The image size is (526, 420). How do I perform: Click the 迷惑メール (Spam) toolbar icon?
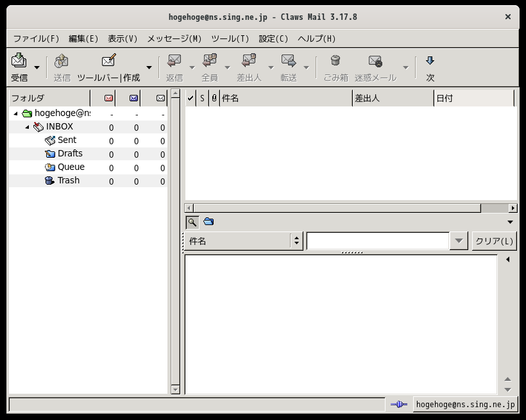(375, 61)
